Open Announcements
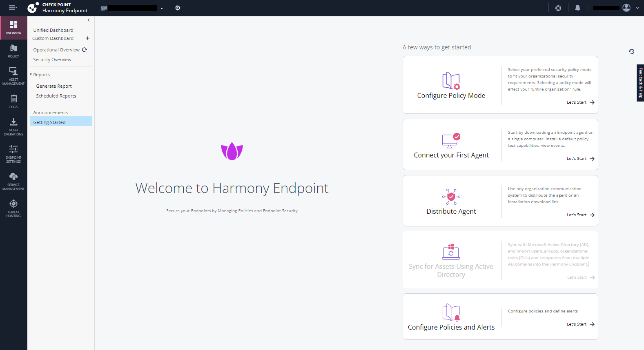Screen dimensions: 644x350 coord(51,113)
